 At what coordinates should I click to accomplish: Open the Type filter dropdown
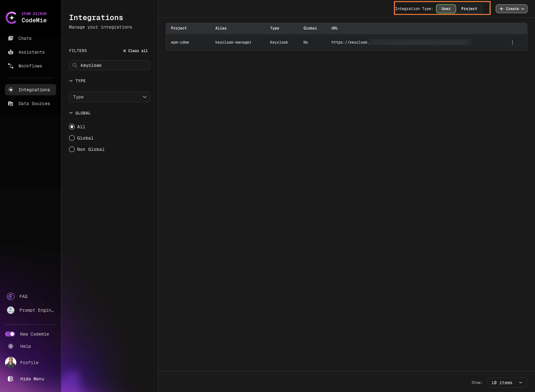point(109,97)
